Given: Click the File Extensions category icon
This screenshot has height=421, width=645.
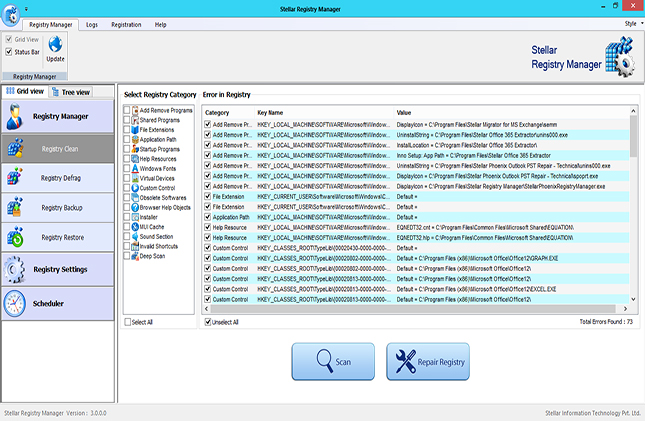Looking at the screenshot, I should 135,130.
